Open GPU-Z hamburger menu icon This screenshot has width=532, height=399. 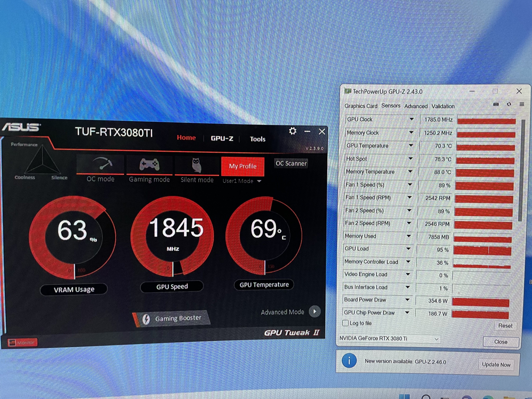[522, 104]
